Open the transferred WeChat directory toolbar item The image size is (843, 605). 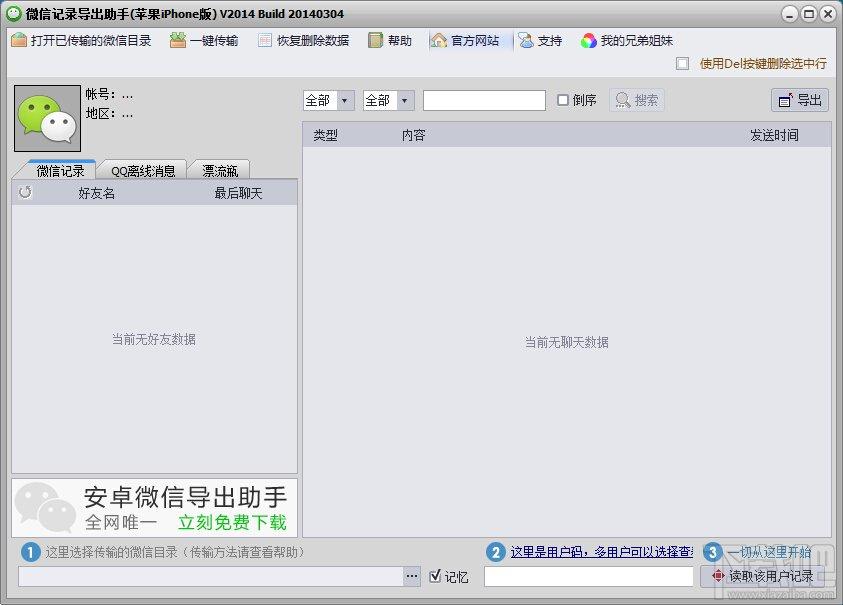[81, 40]
